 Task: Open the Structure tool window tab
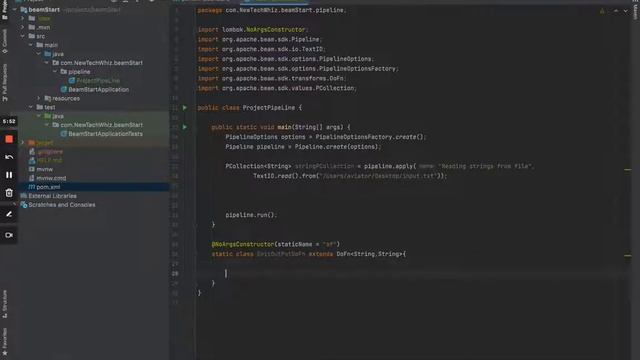pos(4,304)
